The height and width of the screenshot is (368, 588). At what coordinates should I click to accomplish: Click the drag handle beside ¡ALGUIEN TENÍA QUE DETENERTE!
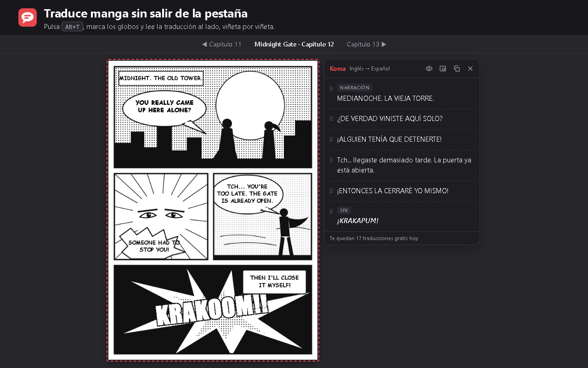[x=331, y=139]
